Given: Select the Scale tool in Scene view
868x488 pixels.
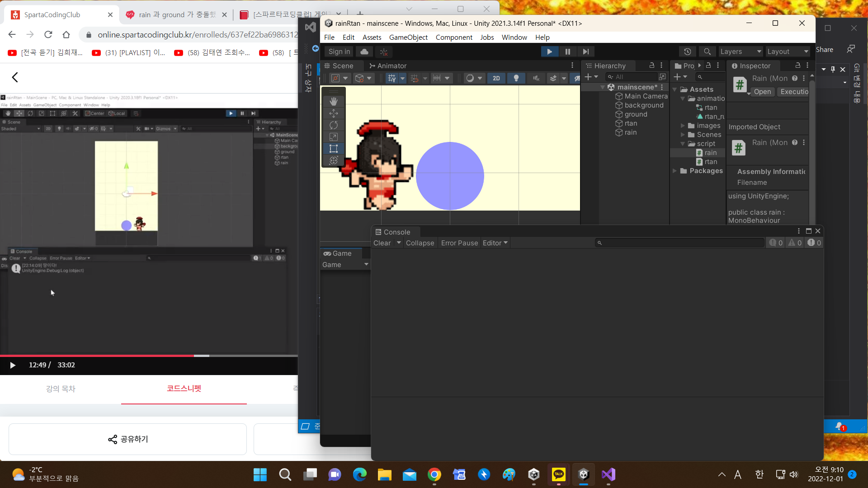Looking at the screenshot, I should click(x=334, y=137).
